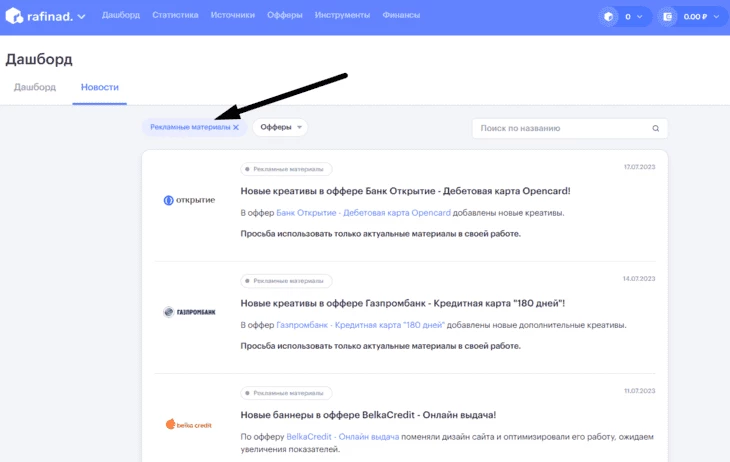Screen dimensions: 730x462
Task: Click the date 17.07.2023
Action: 639,167
